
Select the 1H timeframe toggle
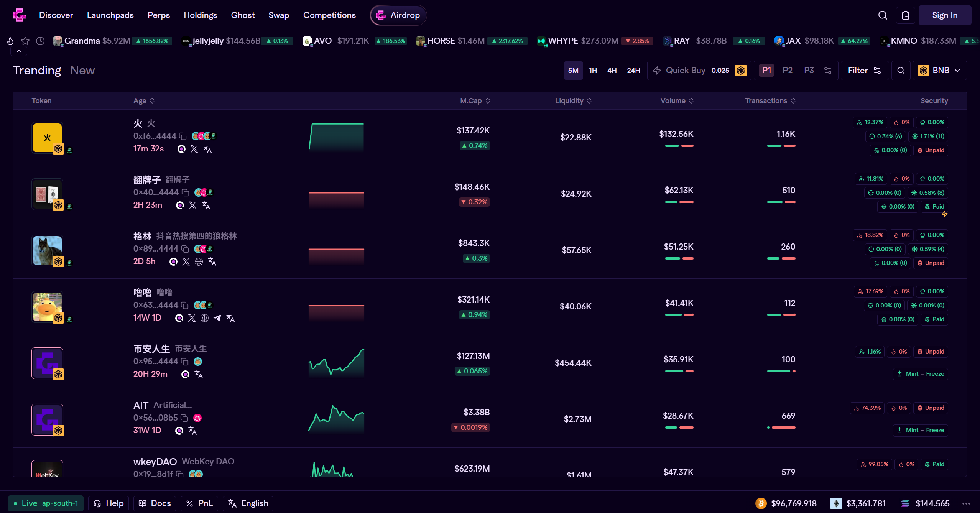pos(593,71)
